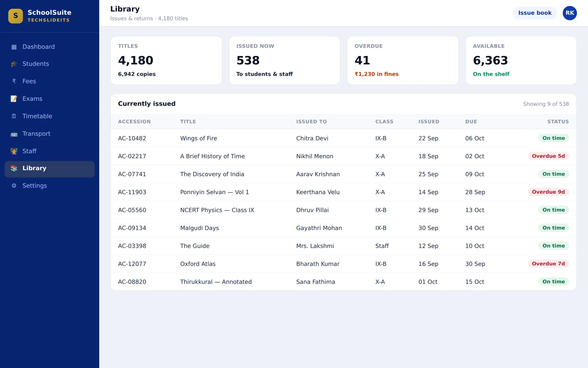Click the Fees rupee icon

click(14, 81)
